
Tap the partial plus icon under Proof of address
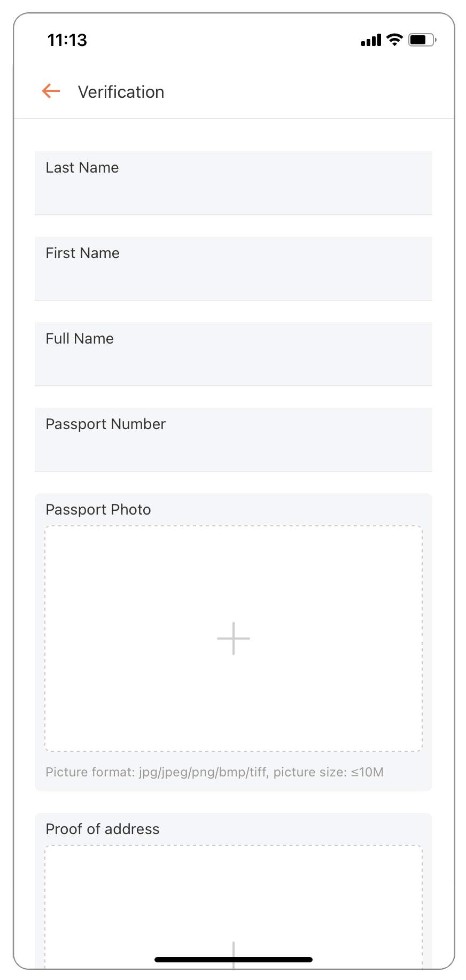point(234,955)
